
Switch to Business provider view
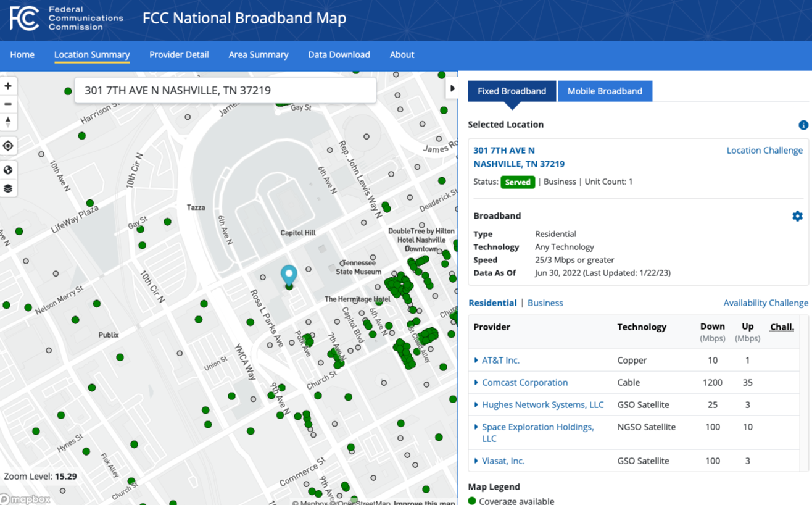[x=545, y=303]
